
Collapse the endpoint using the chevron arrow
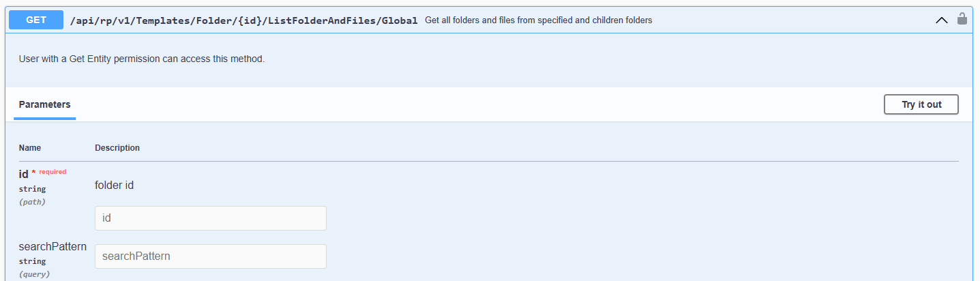[x=942, y=20]
